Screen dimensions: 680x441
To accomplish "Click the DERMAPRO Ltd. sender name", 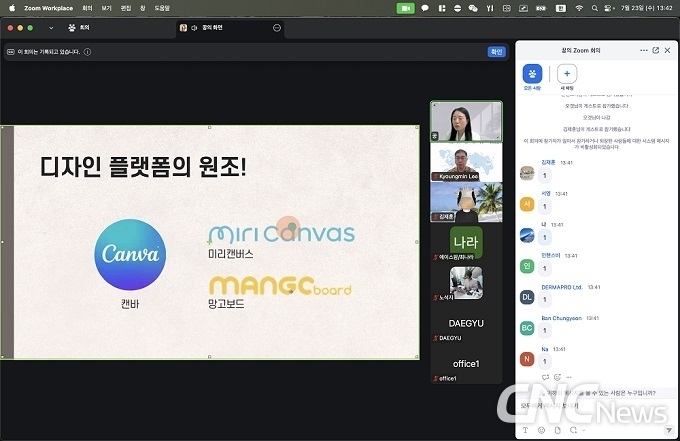I will tap(562, 287).
